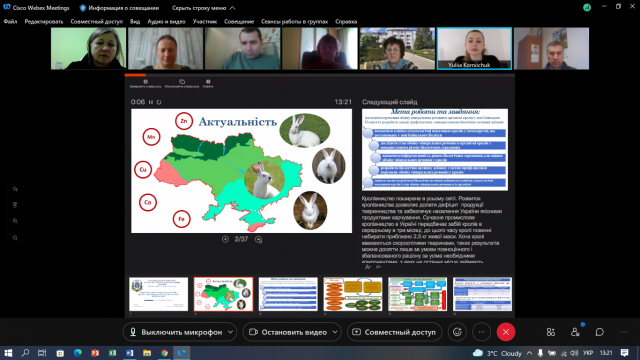Go to the previous slide arrow
The image size is (640, 360).
[225, 239]
